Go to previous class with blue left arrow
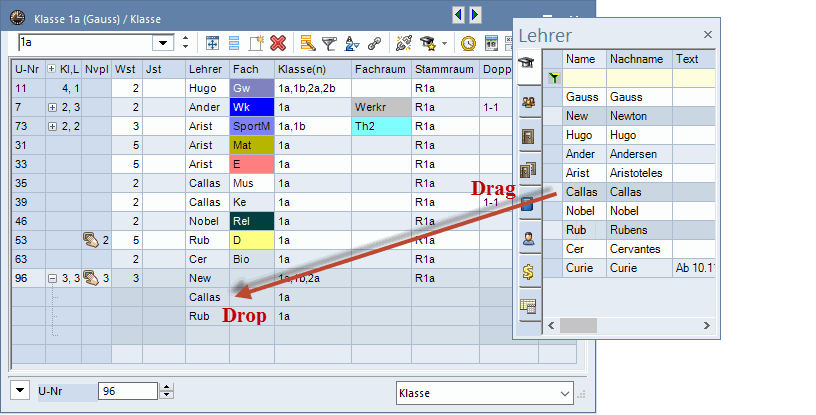 (458, 15)
